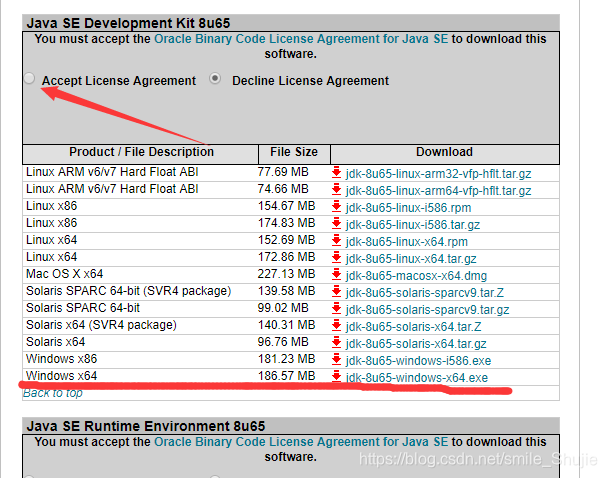The width and height of the screenshot is (607, 478).
Task: Open the jdk-8u65-windows-x64.exe link
Action: (417, 378)
